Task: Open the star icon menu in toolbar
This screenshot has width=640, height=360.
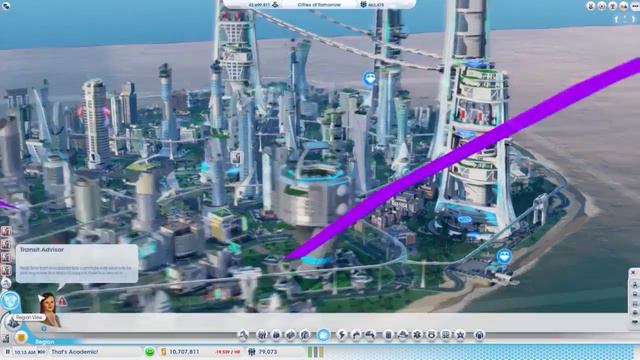Action: coord(460,335)
